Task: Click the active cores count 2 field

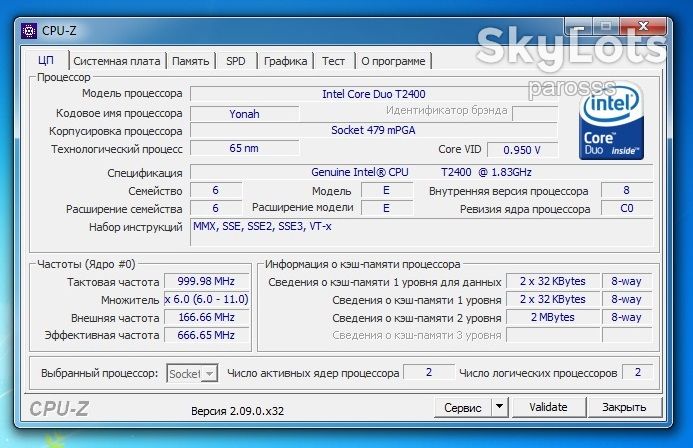Action: point(429,372)
